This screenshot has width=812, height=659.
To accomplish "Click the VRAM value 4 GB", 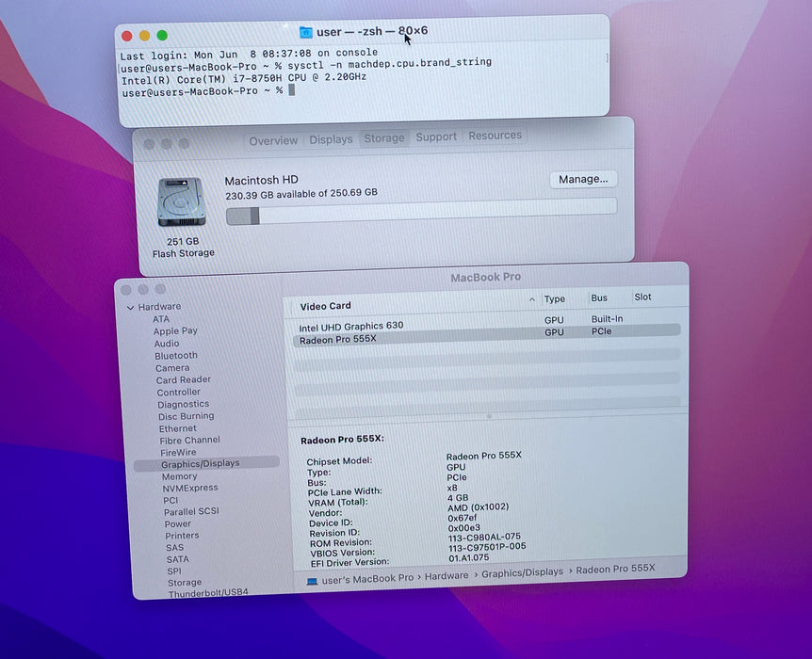I will (x=458, y=497).
